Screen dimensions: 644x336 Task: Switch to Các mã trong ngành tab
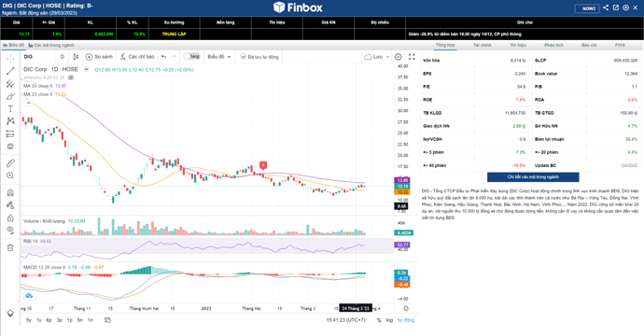point(51,45)
